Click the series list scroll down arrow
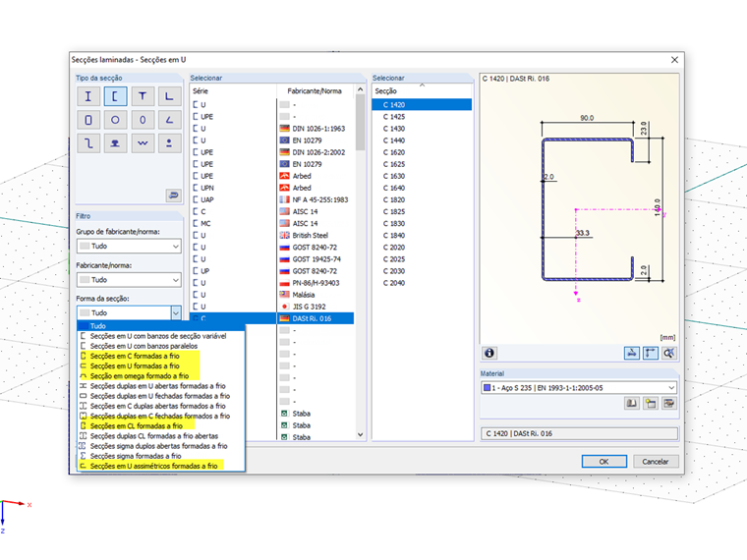 [x=360, y=434]
